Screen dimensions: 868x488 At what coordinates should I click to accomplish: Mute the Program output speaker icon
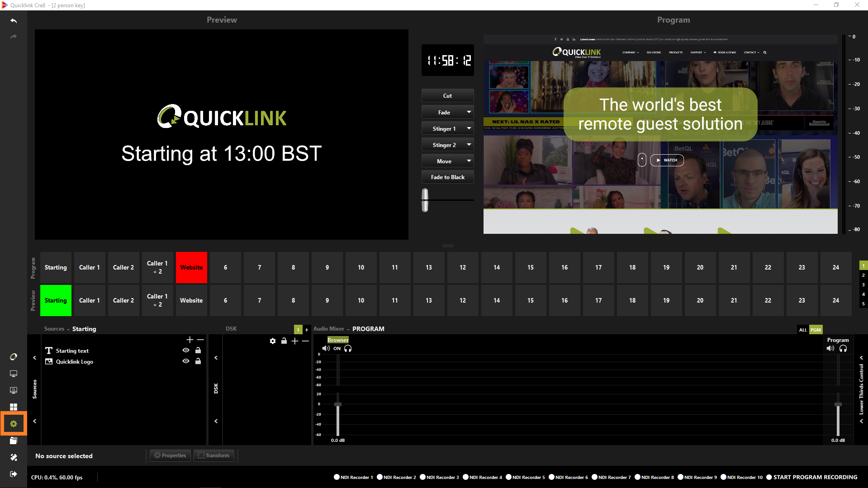tap(830, 349)
